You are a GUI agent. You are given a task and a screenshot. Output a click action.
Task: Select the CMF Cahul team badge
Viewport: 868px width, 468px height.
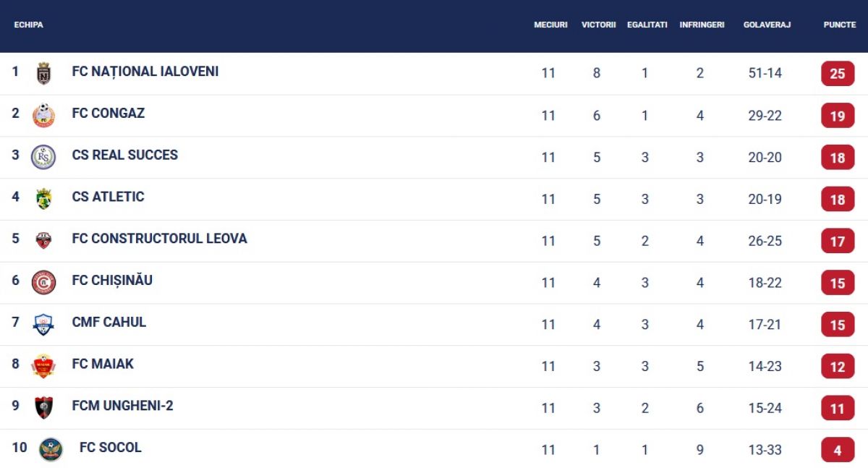43,324
